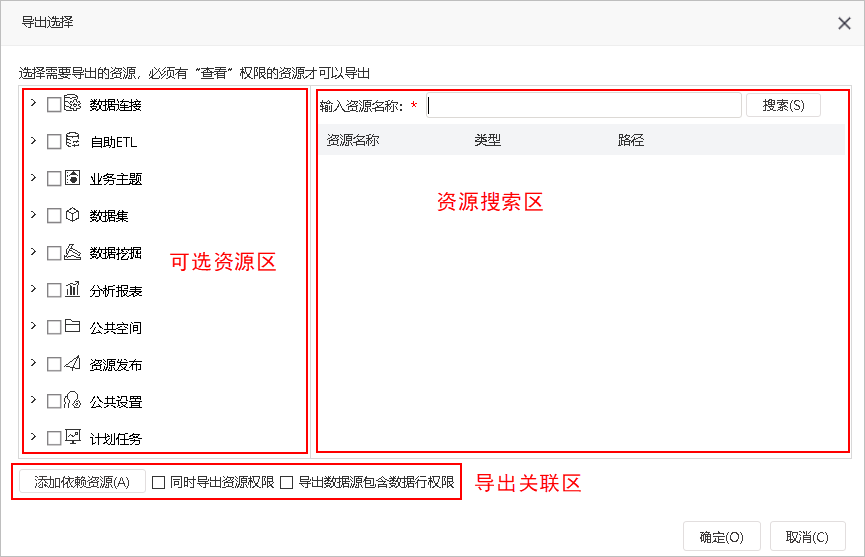Select the 分析报表 tree label
Screen dimensions: 865x557
coord(116,291)
